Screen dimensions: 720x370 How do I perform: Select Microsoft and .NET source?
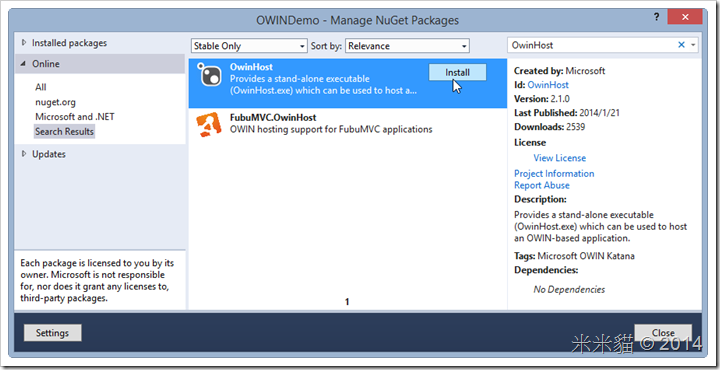[75, 117]
